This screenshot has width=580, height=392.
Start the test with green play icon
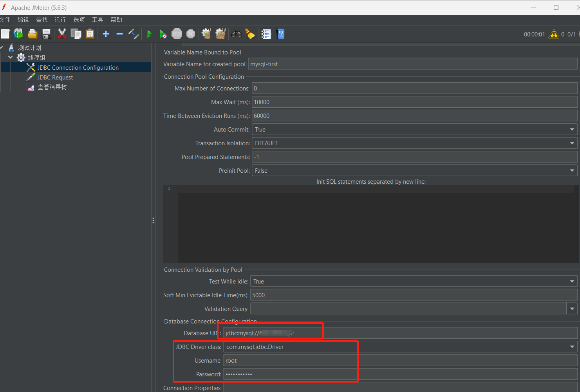pyautogui.click(x=149, y=34)
